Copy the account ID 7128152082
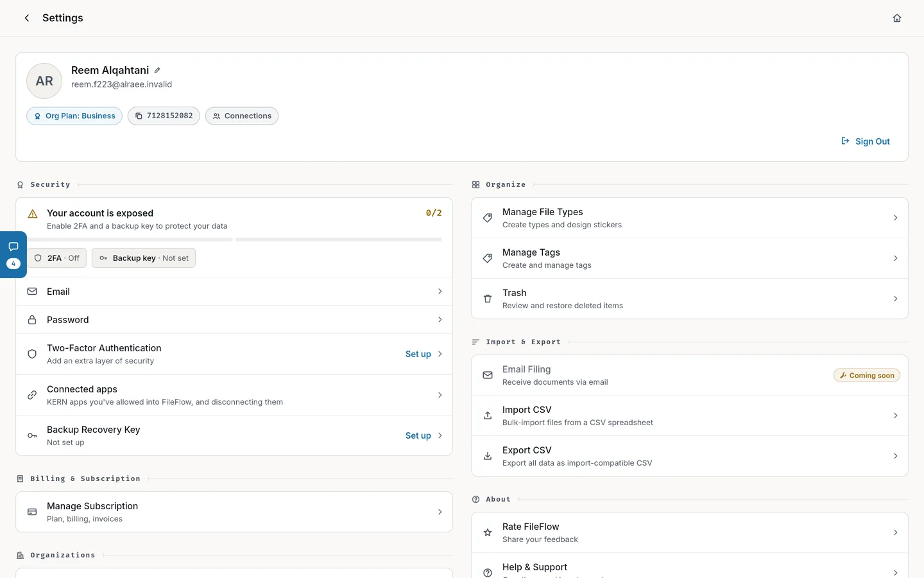 point(164,116)
